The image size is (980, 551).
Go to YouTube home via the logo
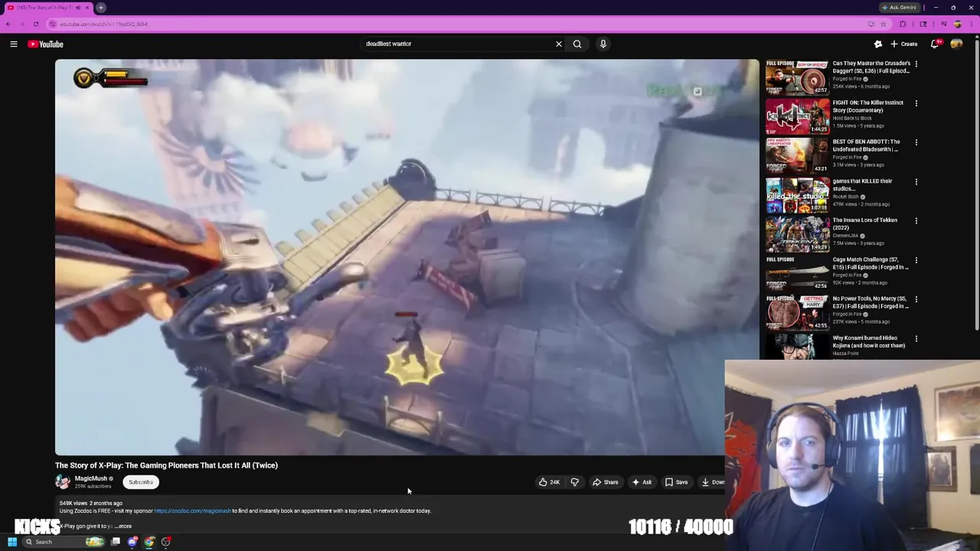click(46, 44)
